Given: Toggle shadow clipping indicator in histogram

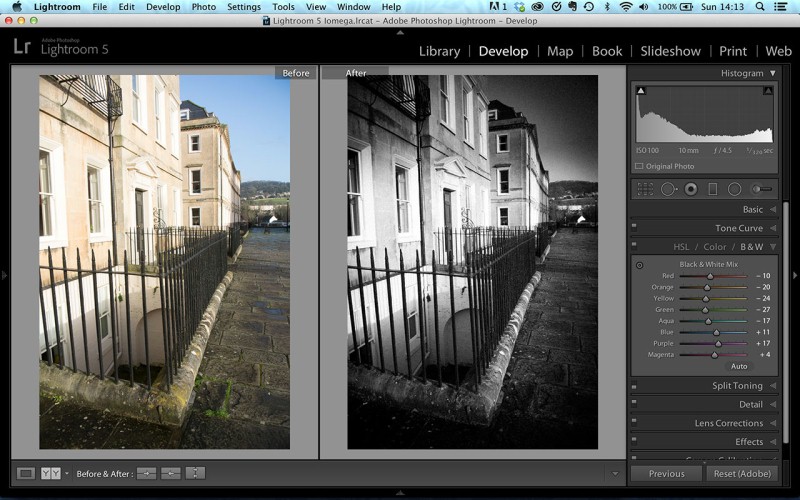Looking at the screenshot, I should (641, 90).
